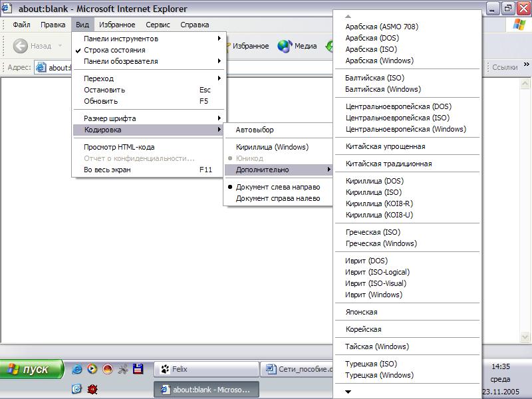The image size is (532, 399).
Task: Select Арабская (ASMO 708) encoding
Action: pyautogui.click(x=407, y=27)
